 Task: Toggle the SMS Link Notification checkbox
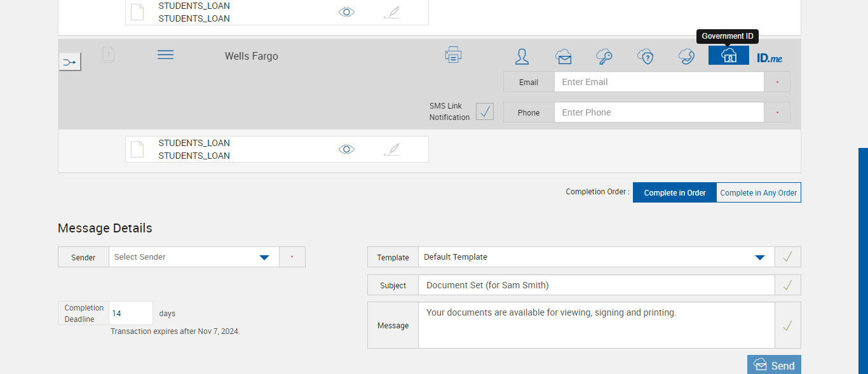(x=485, y=112)
